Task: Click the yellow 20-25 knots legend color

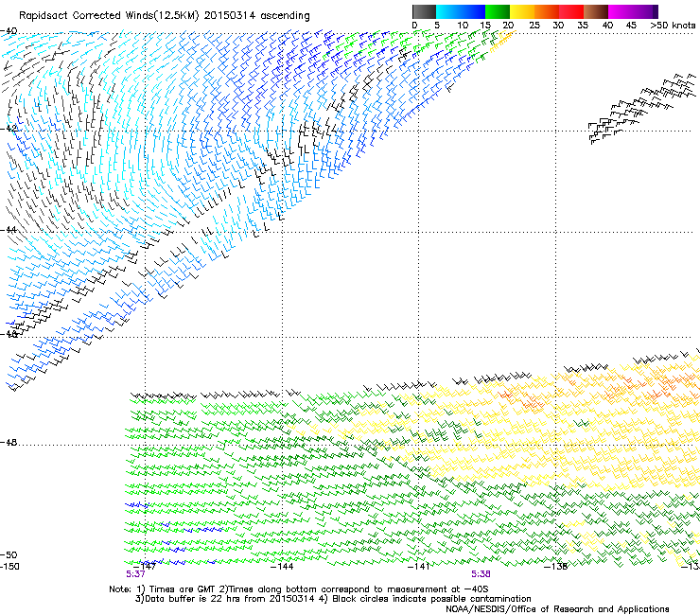Action: [x=522, y=11]
